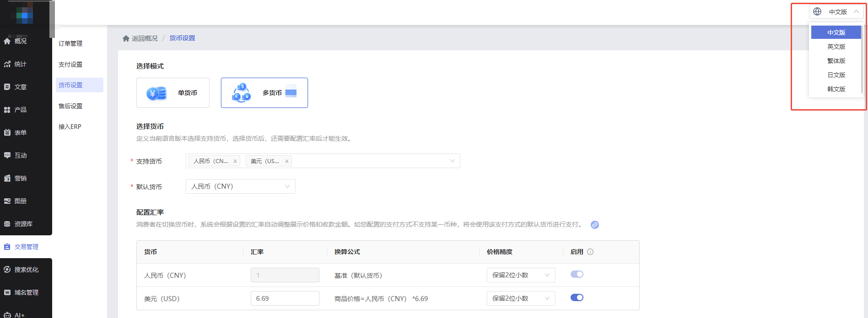Click the 互动 interaction chat icon
The image size is (868, 318).
[7, 155]
